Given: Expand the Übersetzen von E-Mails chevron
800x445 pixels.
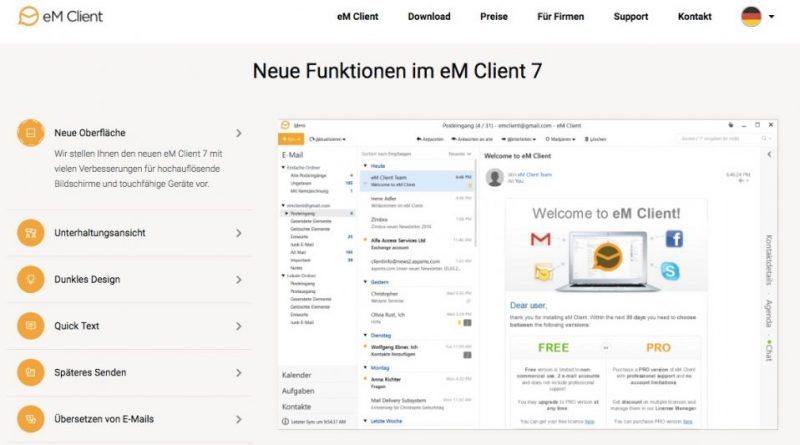Looking at the screenshot, I should pos(239,419).
